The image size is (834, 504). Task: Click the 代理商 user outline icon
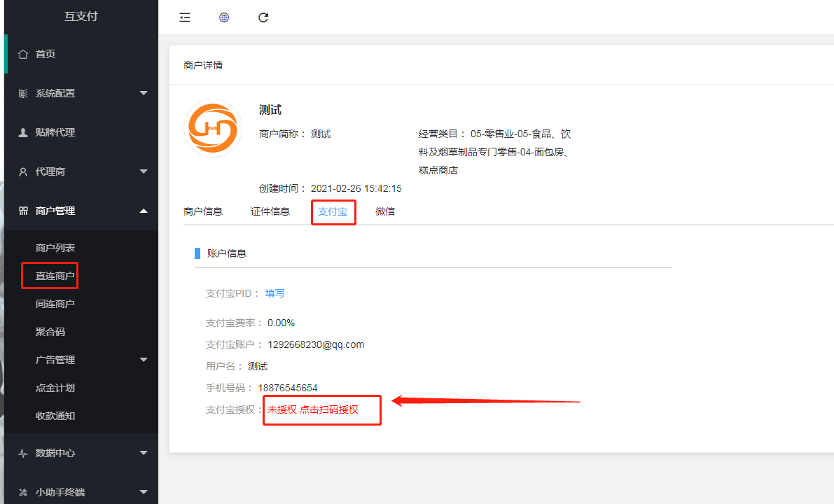pos(23,171)
